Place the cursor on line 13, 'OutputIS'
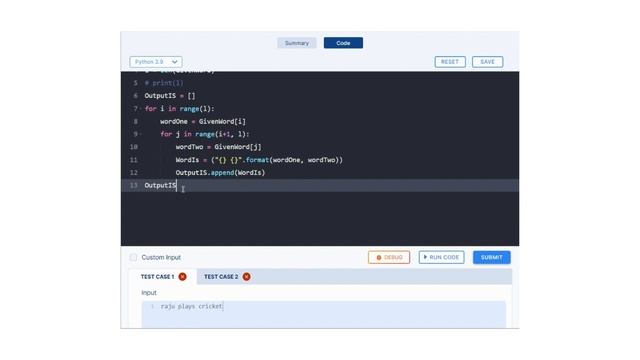 pyautogui.click(x=160, y=185)
